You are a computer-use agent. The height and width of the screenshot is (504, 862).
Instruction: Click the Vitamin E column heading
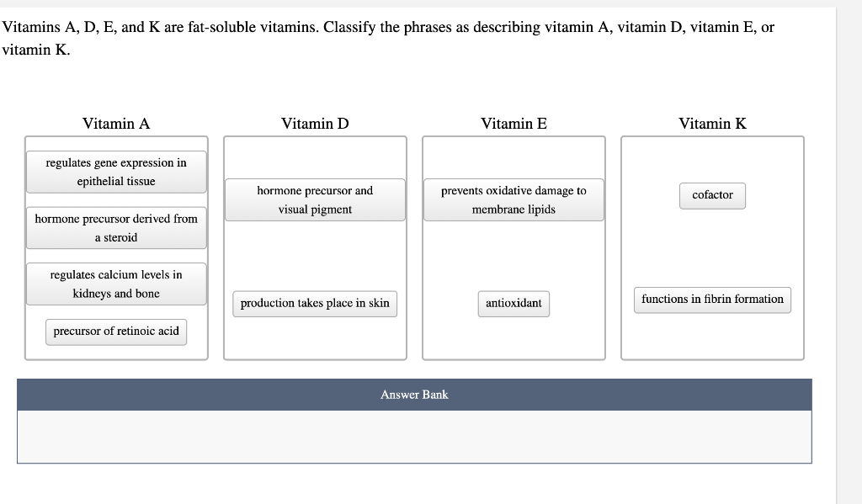pos(513,124)
